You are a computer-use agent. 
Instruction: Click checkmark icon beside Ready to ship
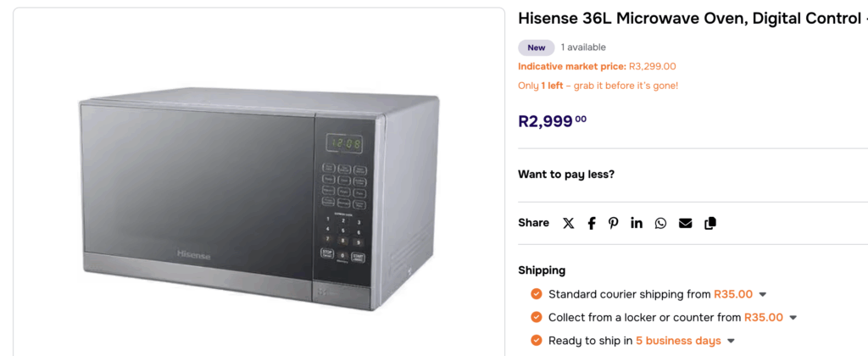pyautogui.click(x=536, y=341)
